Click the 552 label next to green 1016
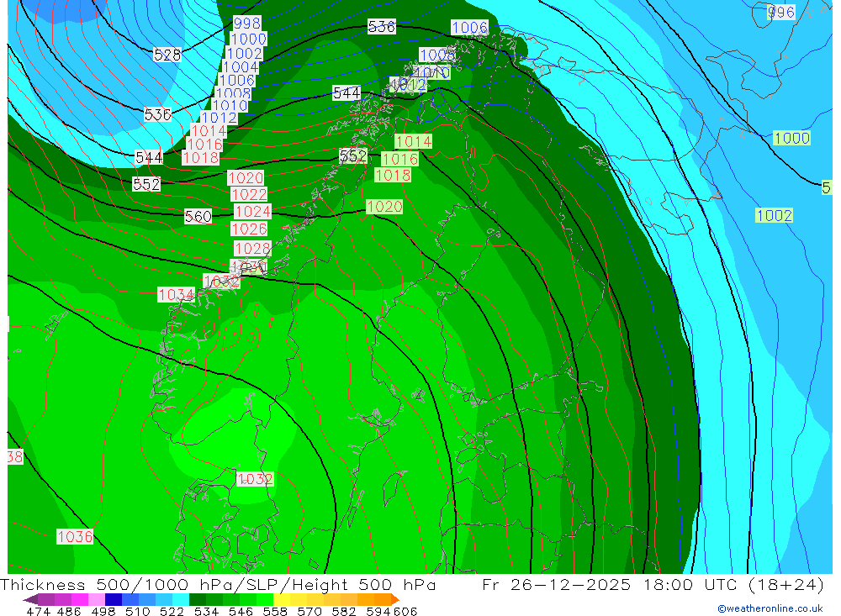Viewport: 841px width, 616px height. pos(353,156)
